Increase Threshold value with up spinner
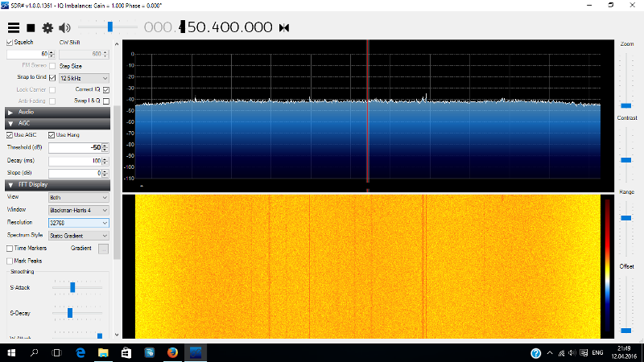 click(105, 146)
